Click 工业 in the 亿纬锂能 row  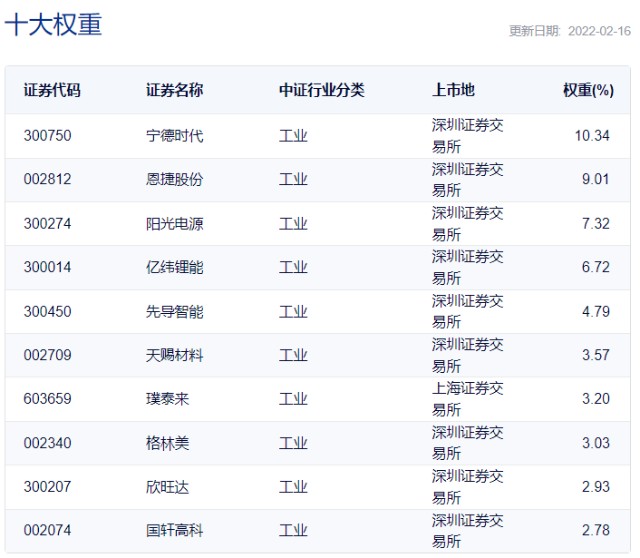click(x=293, y=267)
